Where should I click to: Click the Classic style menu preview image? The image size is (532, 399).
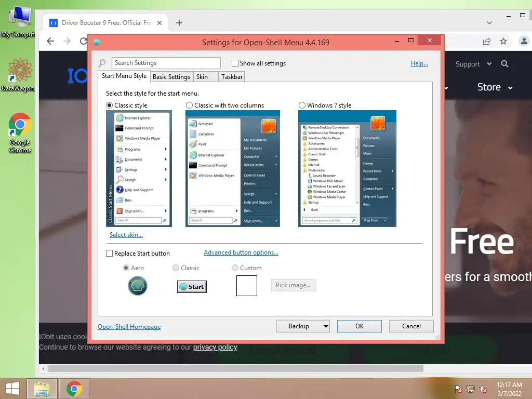139,169
